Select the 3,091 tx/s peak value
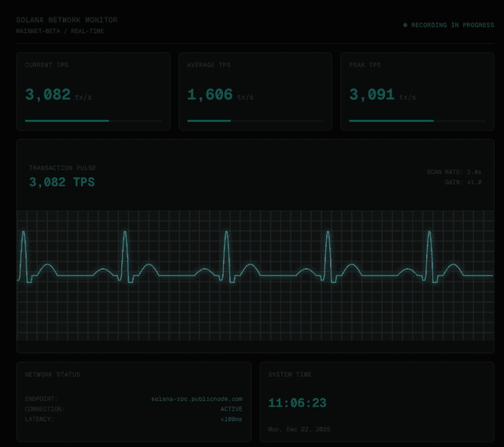This screenshot has width=504, height=447. click(x=383, y=95)
